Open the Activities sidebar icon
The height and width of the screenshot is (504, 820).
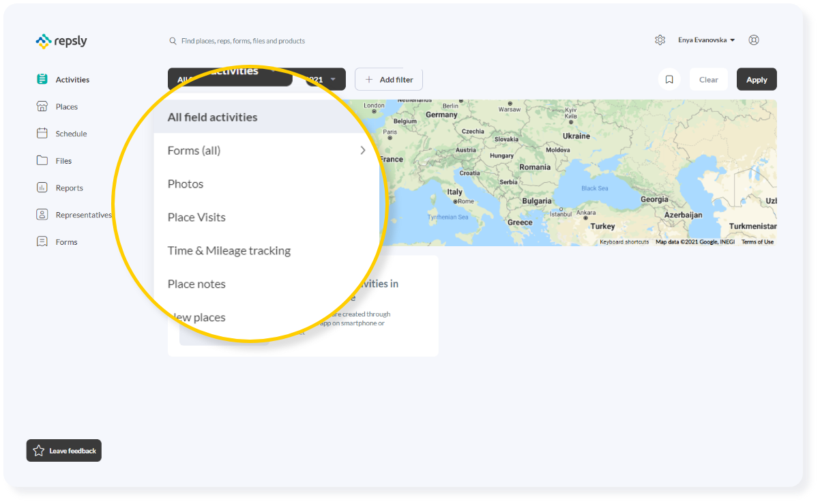pyautogui.click(x=42, y=79)
